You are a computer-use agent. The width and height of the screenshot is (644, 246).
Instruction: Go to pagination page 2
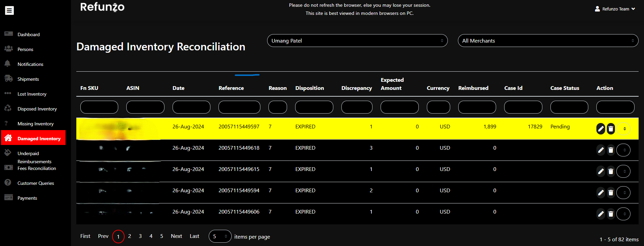click(x=130, y=236)
